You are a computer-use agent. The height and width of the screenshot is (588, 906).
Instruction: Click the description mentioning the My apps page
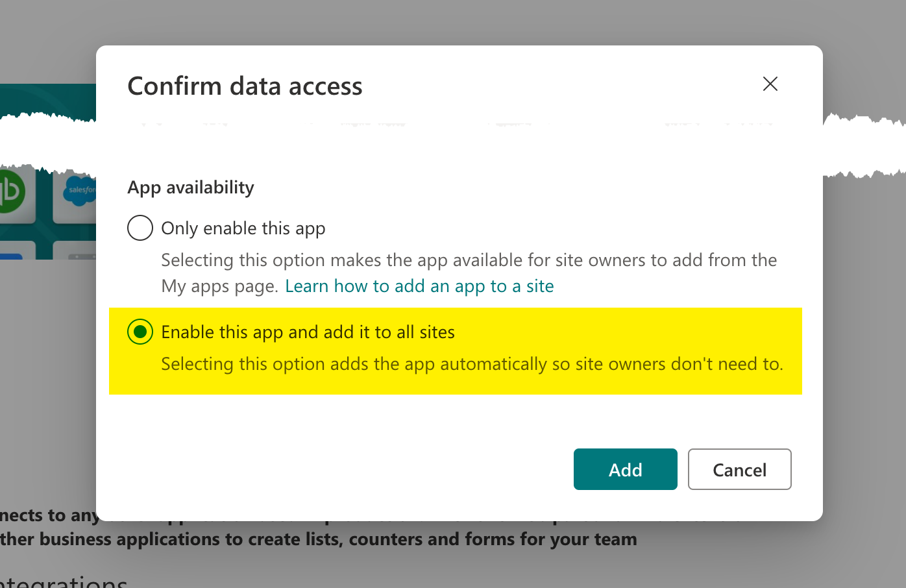pyautogui.click(x=469, y=273)
